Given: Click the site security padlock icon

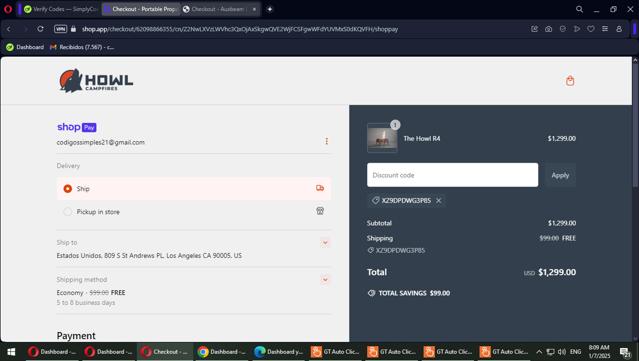Looking at the screenshot, I should click(73, 29).
